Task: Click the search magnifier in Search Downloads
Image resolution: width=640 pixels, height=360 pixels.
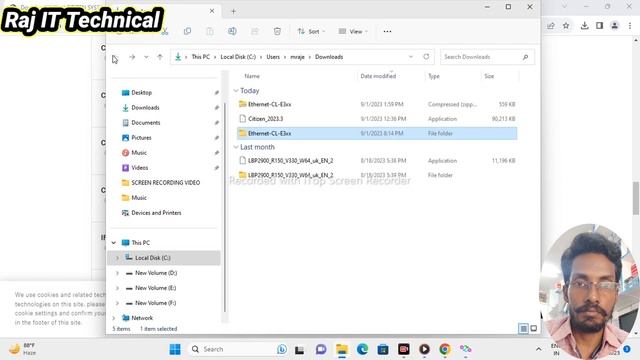Action: pos(526,57)
